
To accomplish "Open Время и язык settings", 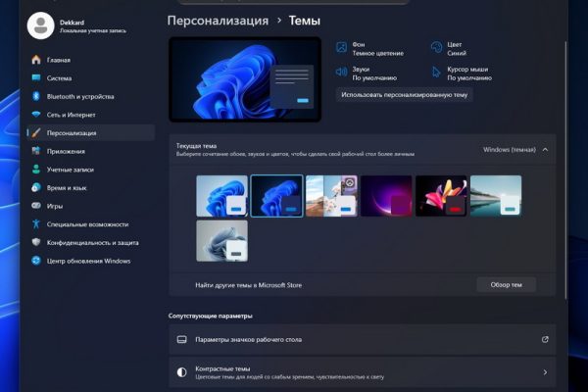I will coord(67,187).
